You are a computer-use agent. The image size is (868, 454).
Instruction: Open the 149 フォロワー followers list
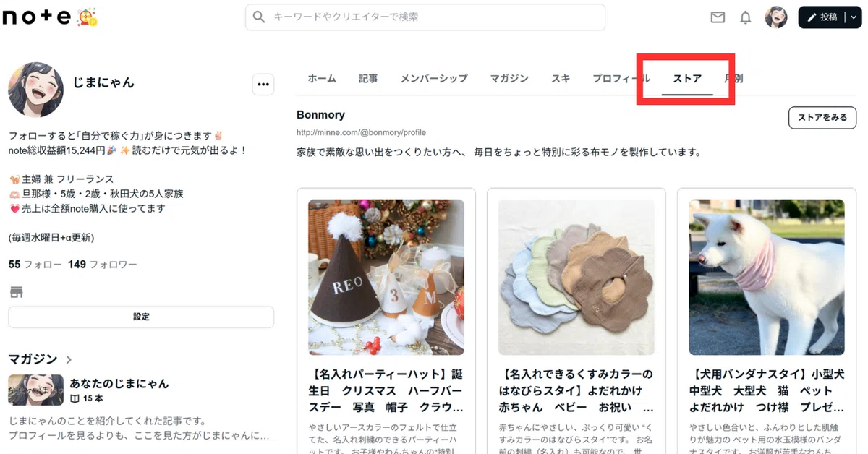click(x=103, y=265)
